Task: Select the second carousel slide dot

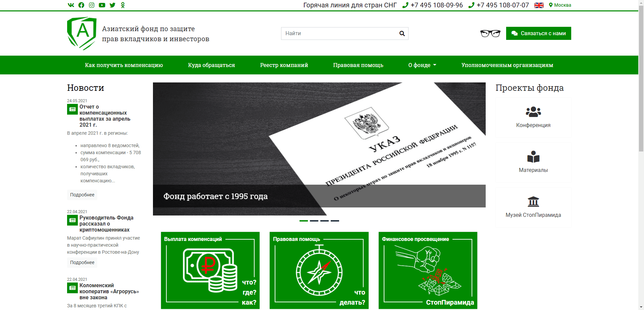Action: tap(314, 221)
